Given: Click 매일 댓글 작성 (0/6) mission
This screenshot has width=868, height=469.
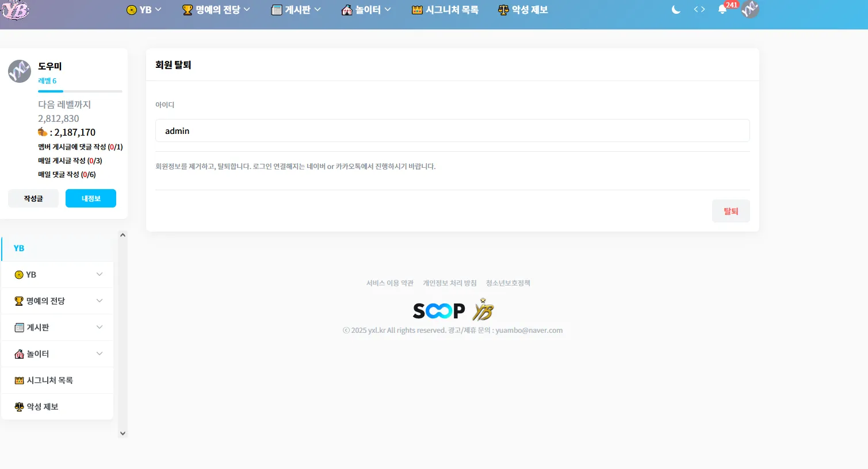Looking at the screenshot, I should pyautogui.click(x=67, y=175).
